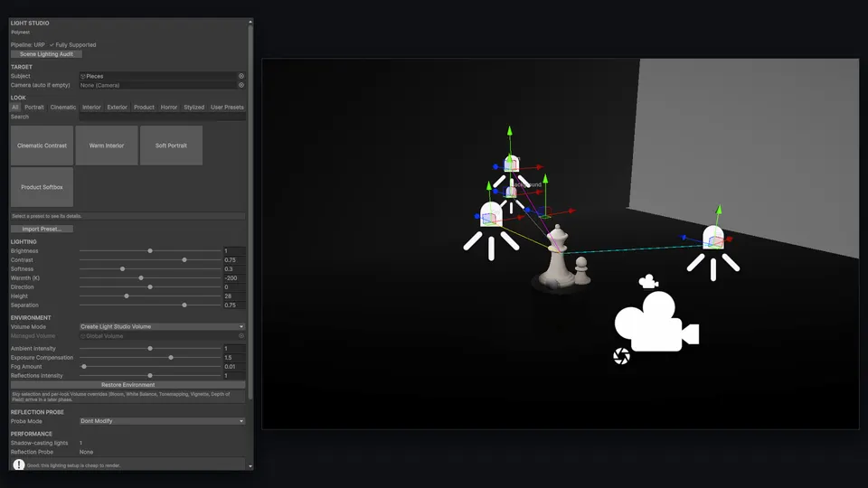868x488 pixels.
Task: Click the green Y-axis arrow of top light
Action: pos(510,131)
